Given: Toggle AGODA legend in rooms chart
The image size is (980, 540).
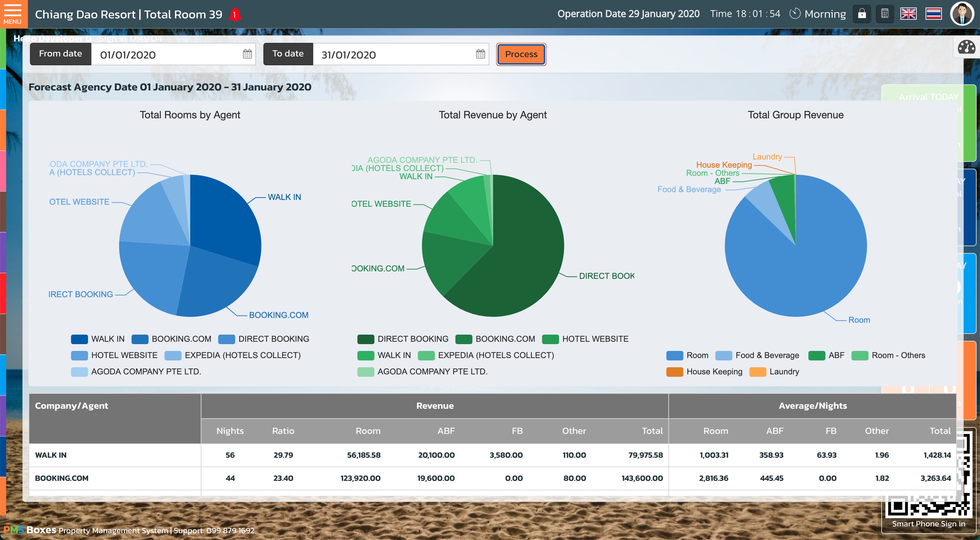Looking at the screenshot, I should coord(136,372).
